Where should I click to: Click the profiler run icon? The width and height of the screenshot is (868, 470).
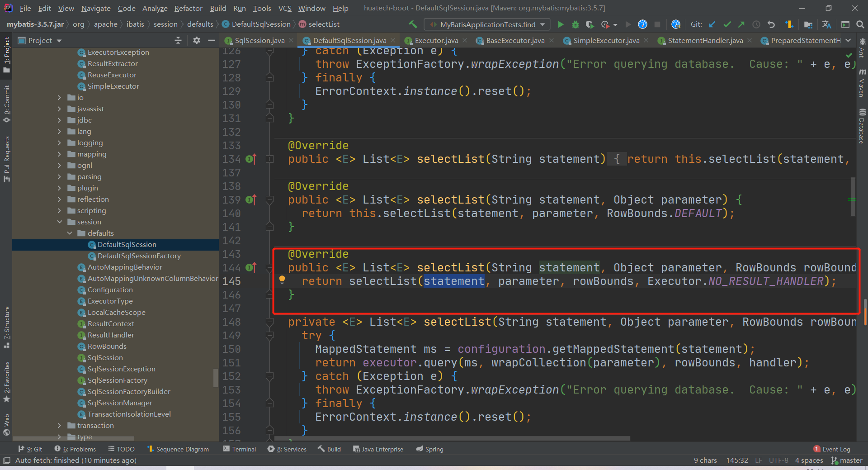click(x=605, y=24)
